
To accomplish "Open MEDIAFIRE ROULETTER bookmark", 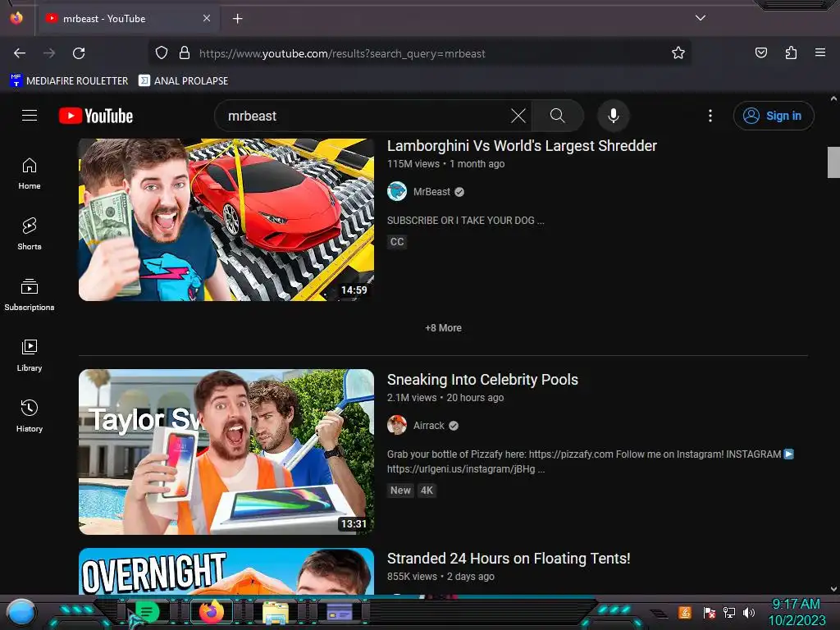I will click(69, 81).
